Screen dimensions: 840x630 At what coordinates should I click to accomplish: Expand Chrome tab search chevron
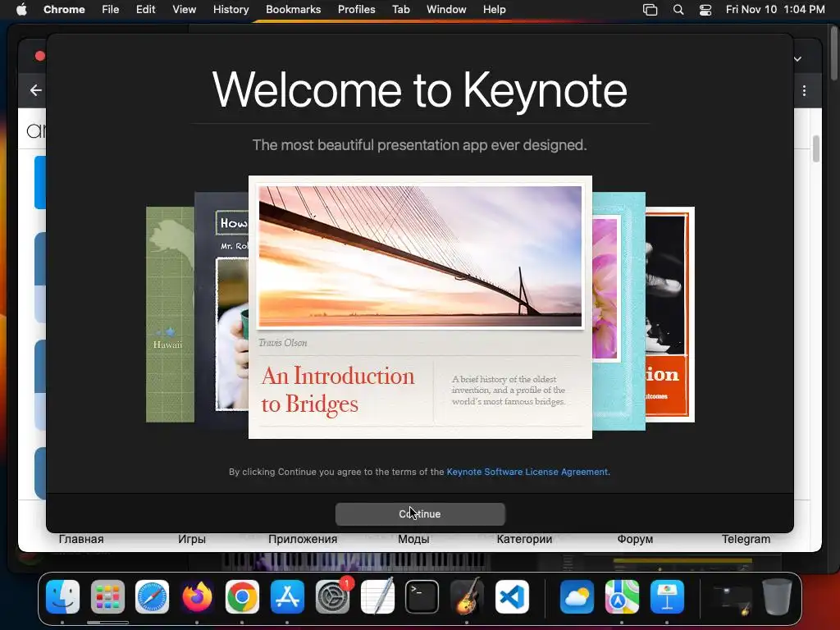pyautogui.click(x=797, y=59)
